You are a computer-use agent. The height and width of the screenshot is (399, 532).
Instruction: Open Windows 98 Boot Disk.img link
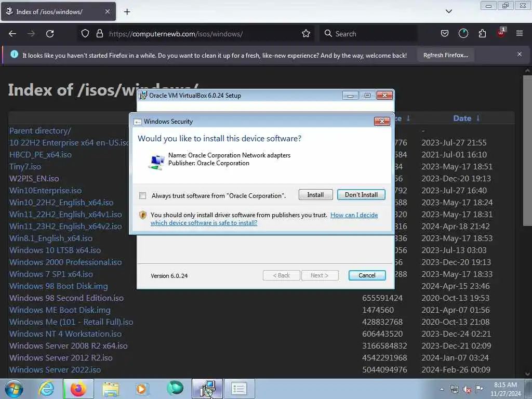pyautogui.click(x=58, y=286)
